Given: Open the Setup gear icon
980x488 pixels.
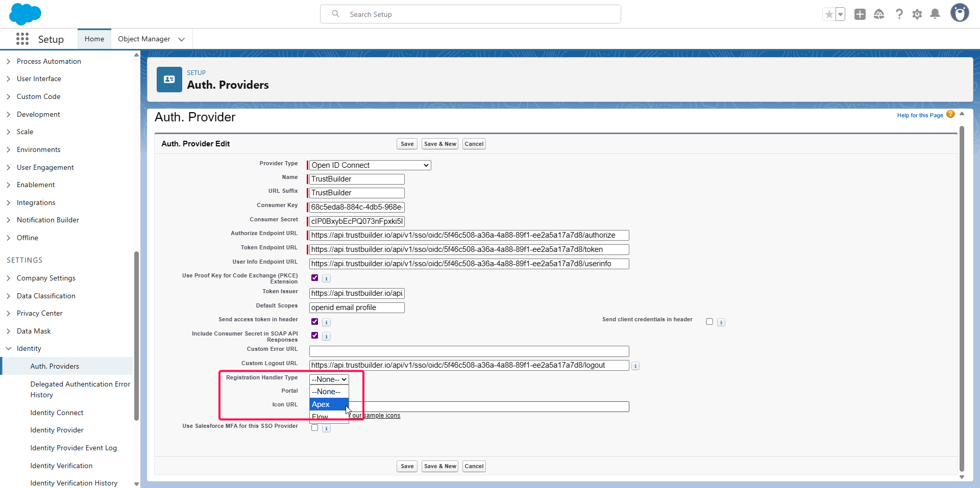Looking at the screenshot, I should (917, 14).
